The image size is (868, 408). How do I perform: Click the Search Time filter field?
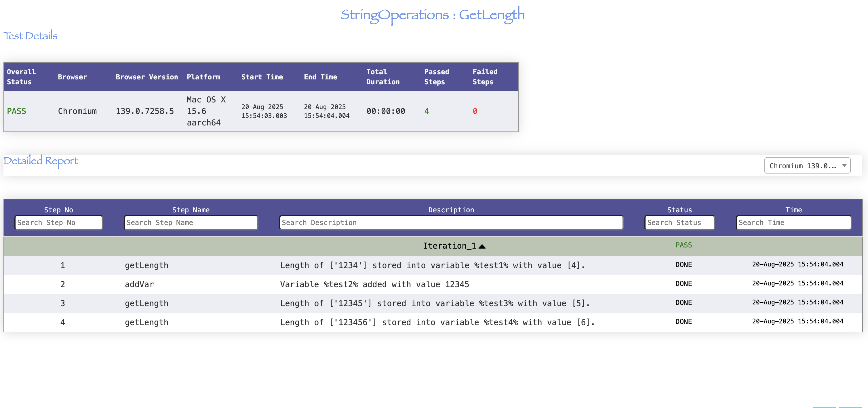click(x=793, y=222)
